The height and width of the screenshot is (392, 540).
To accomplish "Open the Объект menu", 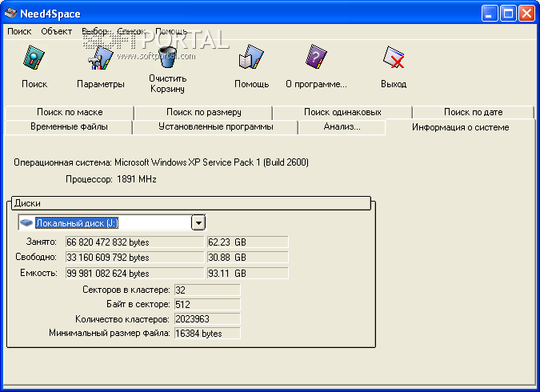I will (x=57, y=31).
